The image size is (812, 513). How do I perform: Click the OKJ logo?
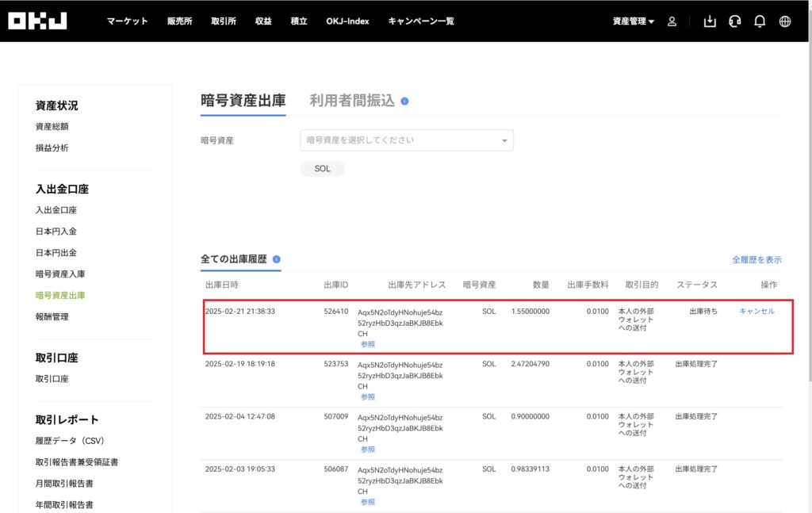(38, 21)
